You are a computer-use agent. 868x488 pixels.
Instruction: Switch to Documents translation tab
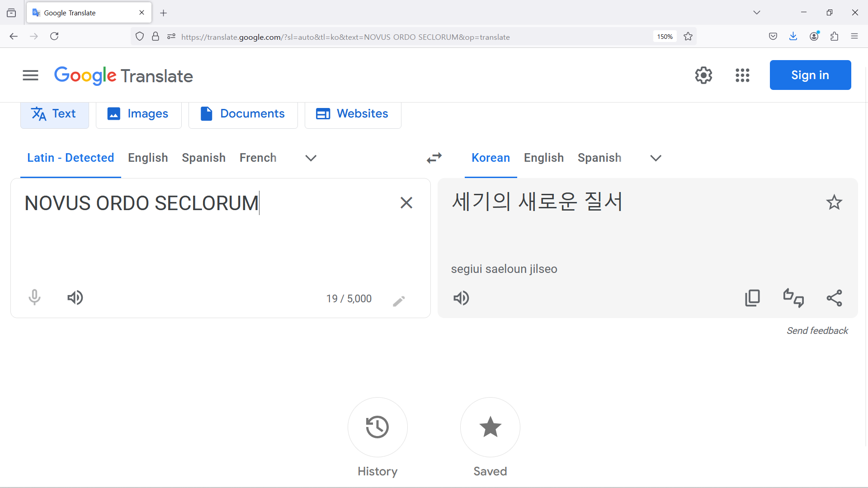pyautogui.click(x=243, y=114)
